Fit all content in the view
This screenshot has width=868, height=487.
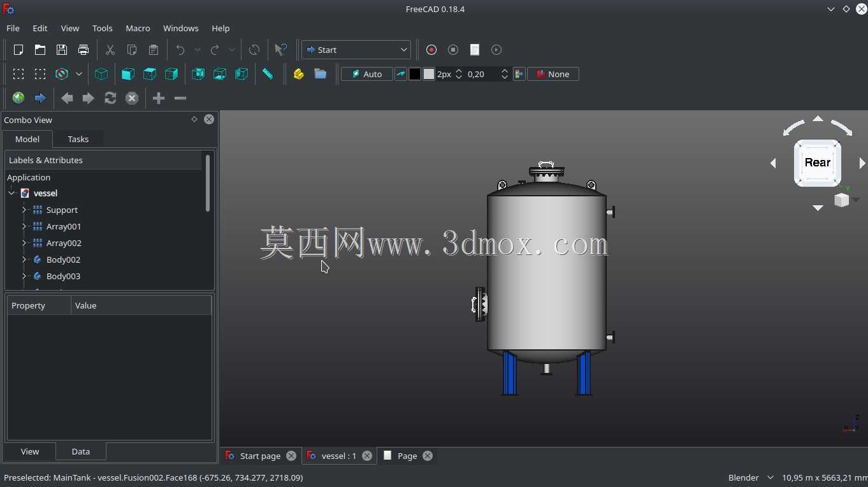pos(18,74)
